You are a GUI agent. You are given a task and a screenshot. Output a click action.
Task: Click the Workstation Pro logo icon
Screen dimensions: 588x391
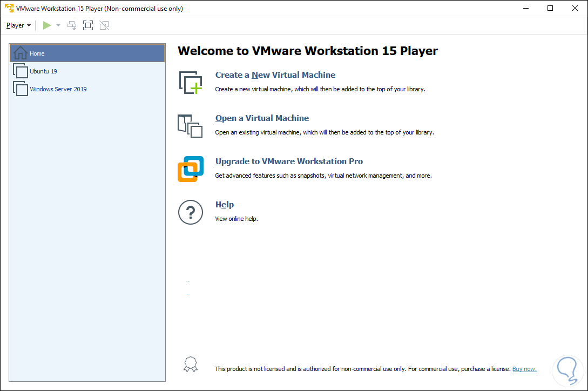tap(191, 169)
